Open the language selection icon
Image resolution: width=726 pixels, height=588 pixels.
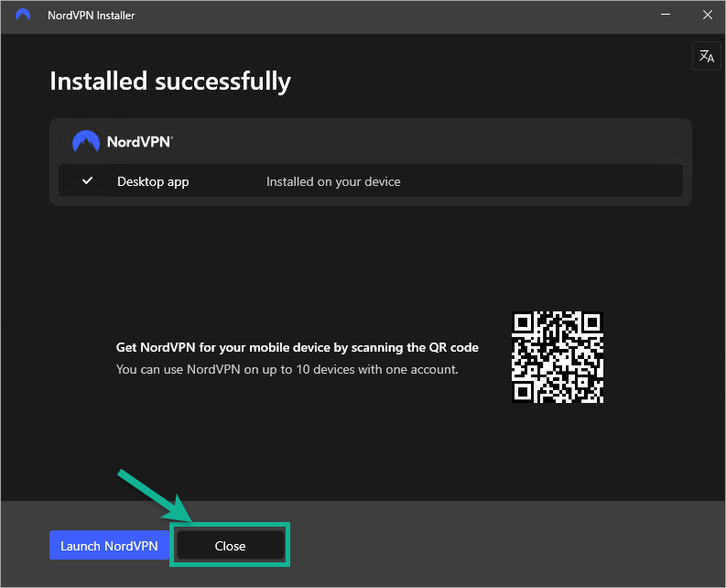pos(706,56)
